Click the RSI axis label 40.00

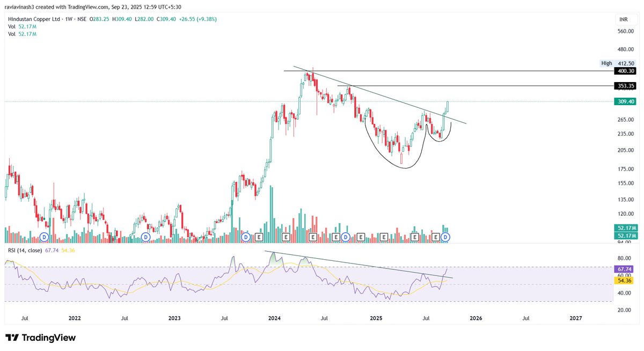pyautogui.click(x=625, y=293)
